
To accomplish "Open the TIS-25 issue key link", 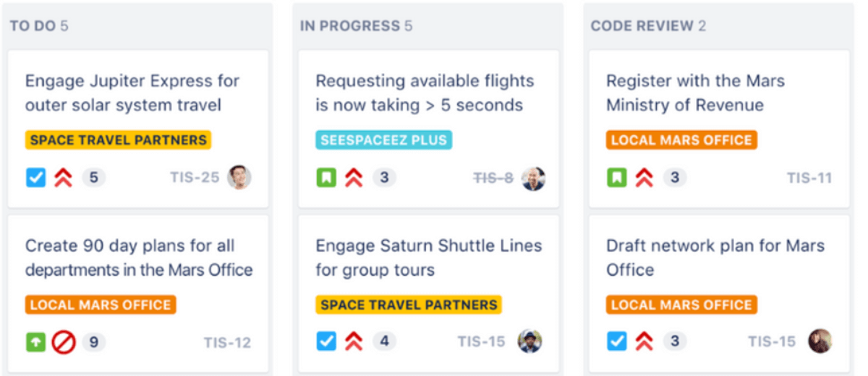I will pyautogui.click(x=195, y=177).
